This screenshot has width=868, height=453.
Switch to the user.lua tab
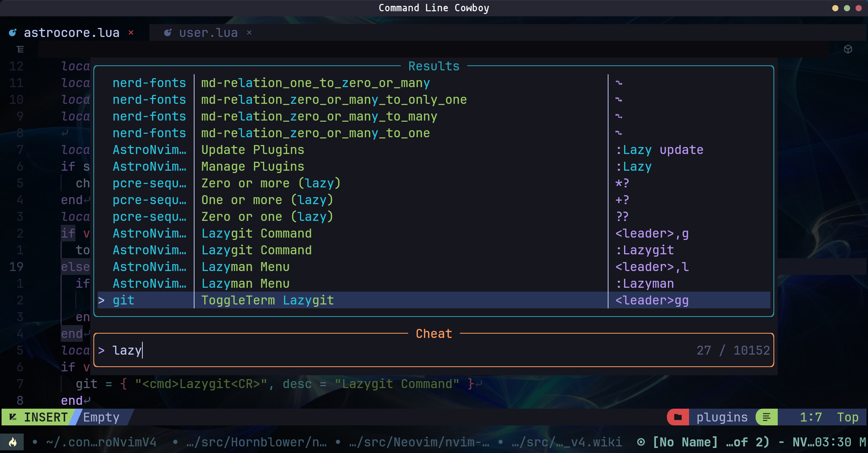click(208, 33)
